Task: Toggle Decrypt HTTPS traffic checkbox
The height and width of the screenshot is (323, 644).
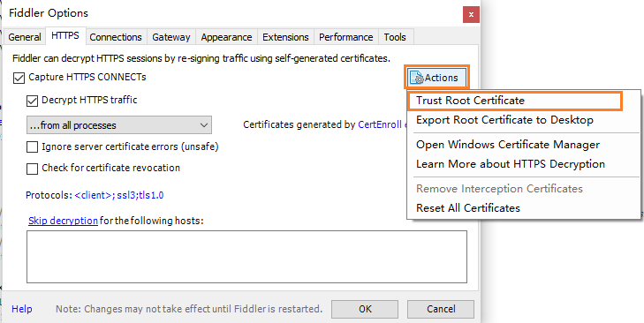Action: 32,101
